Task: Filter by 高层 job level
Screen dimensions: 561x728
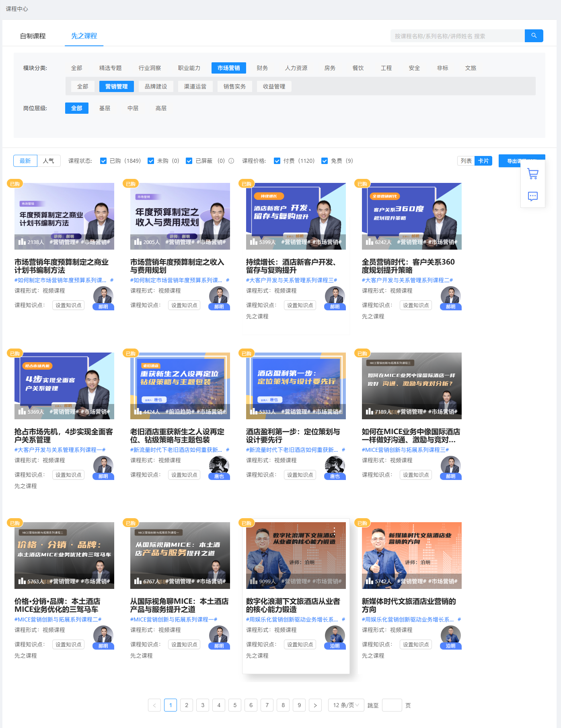Action: coord(161,108)
